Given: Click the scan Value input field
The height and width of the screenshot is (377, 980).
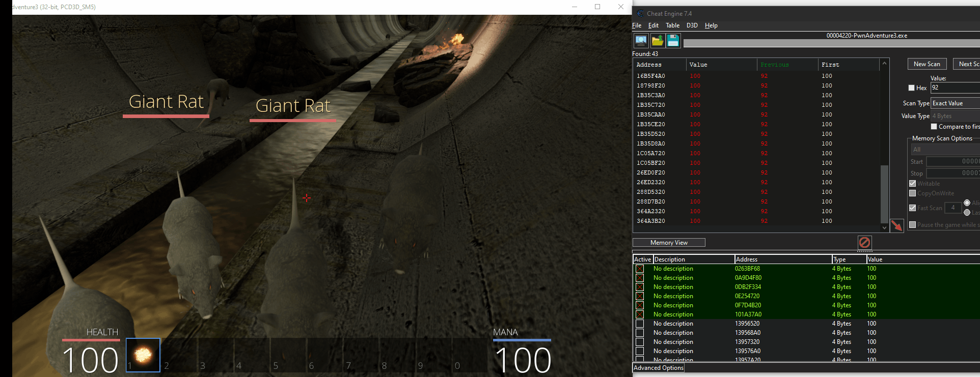Looking at the screenshot, I should pos(955,88).
